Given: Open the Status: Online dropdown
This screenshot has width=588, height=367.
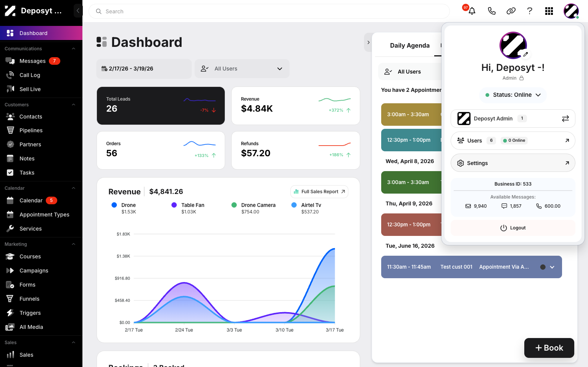Looking at the screenshot, I should click(x=513, y=95).
